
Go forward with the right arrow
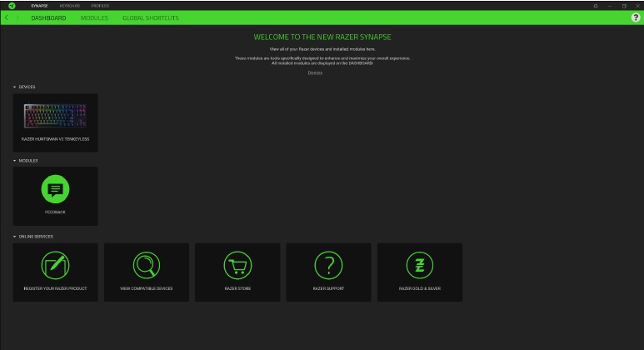pos(17,17)
